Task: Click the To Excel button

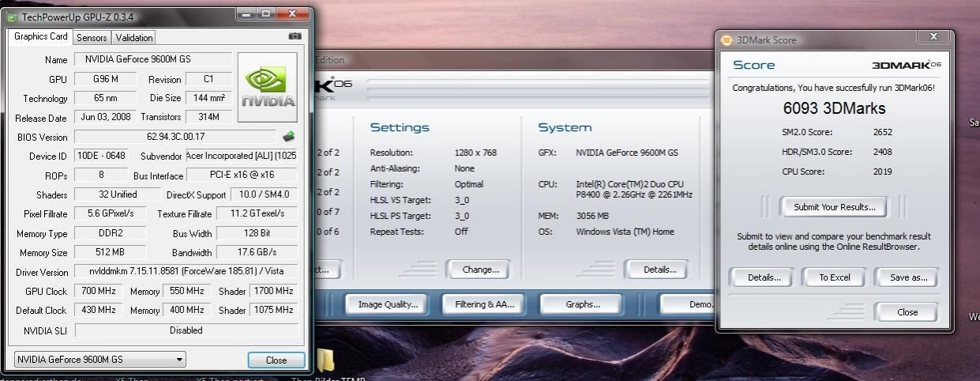Action: pyautogui.click(x=834, y=277)
